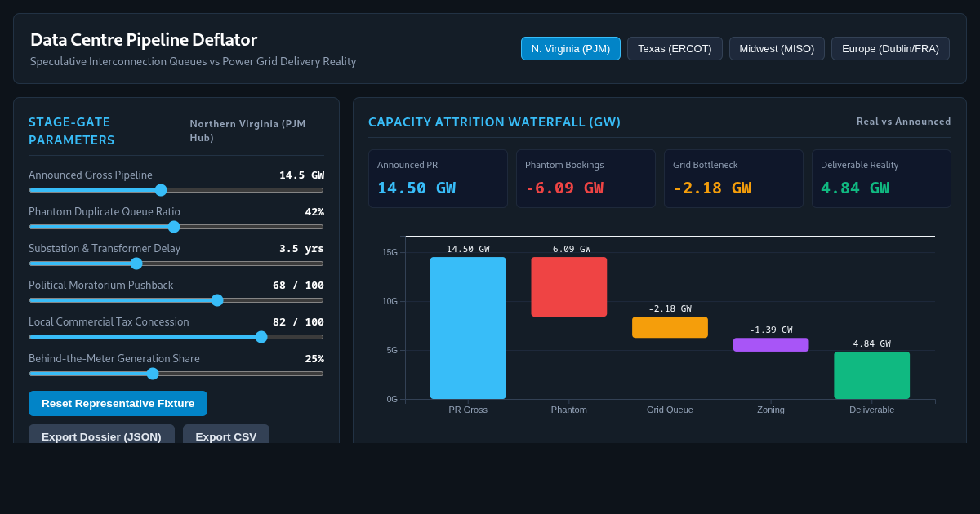Select the N. Virginia (PJM) region tab
Viewport: 980px width, 514px height.
pos(571,48)
